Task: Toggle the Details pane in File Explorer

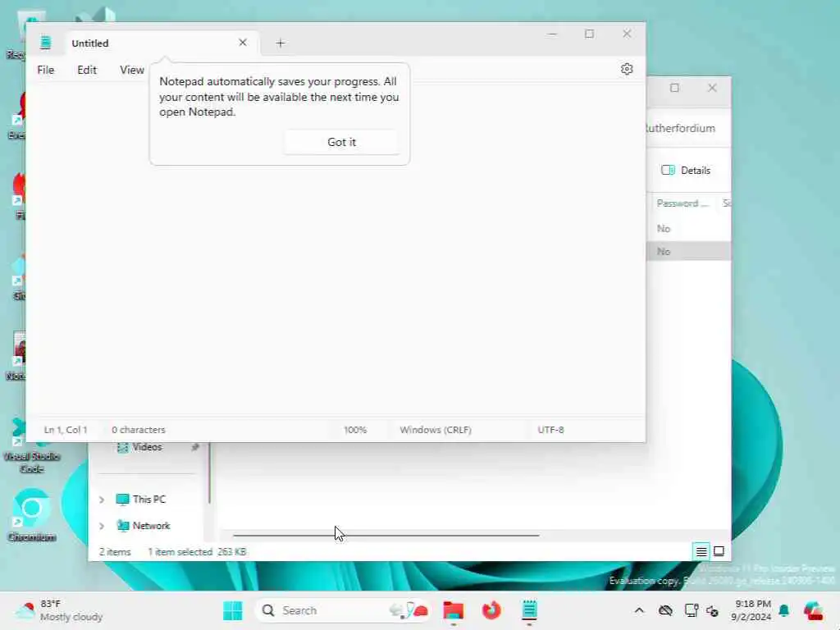Action: [686, 171]
